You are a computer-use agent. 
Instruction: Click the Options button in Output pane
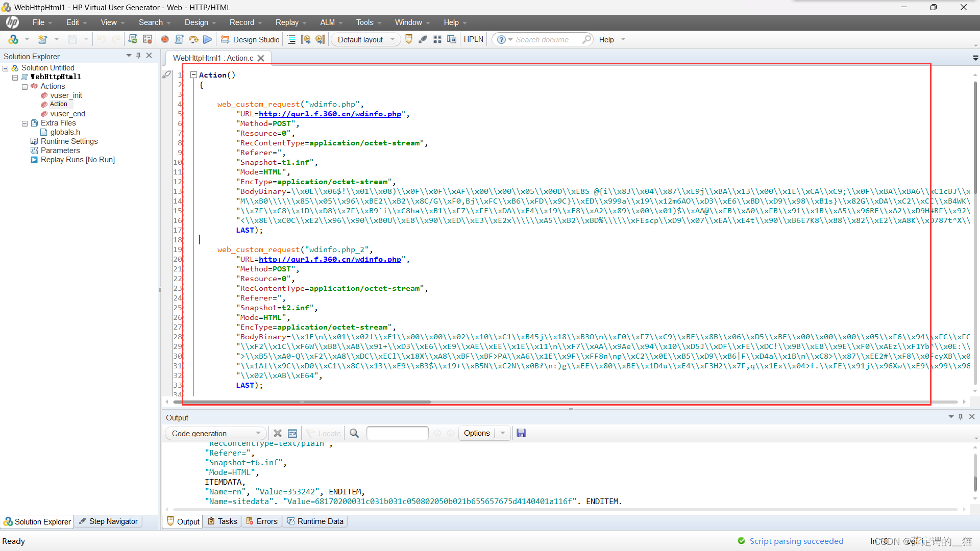coord(477,433)
